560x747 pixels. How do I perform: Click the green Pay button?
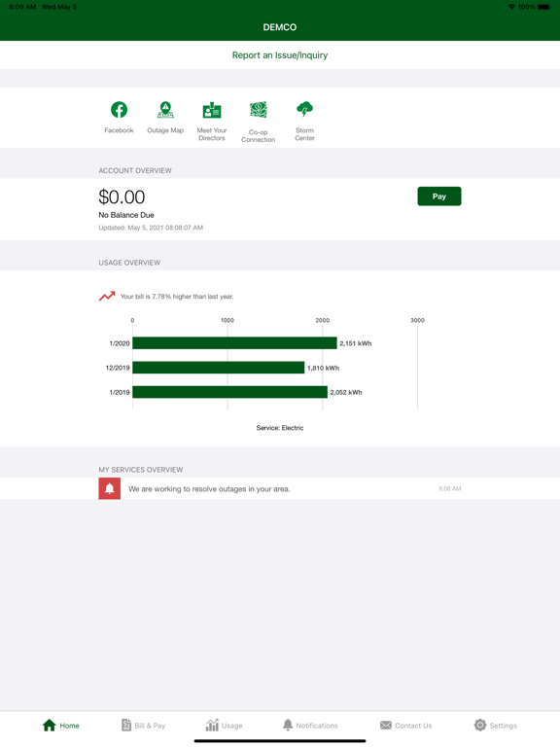click(439, 196)
